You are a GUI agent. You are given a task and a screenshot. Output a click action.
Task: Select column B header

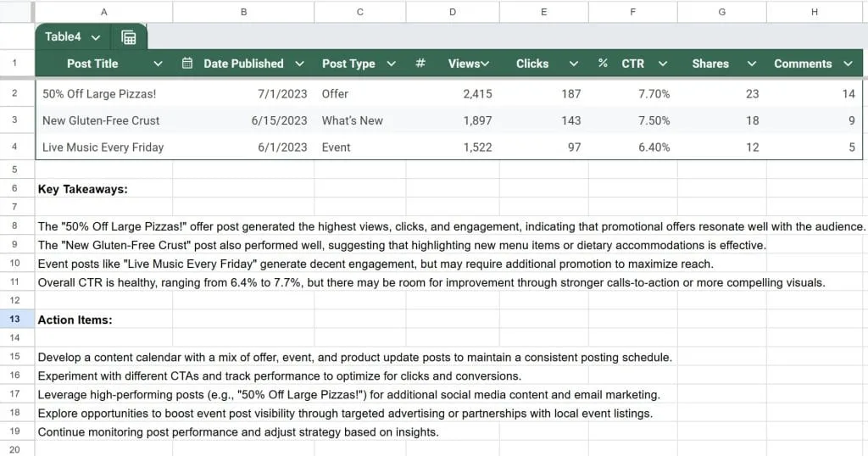[243, 12]
